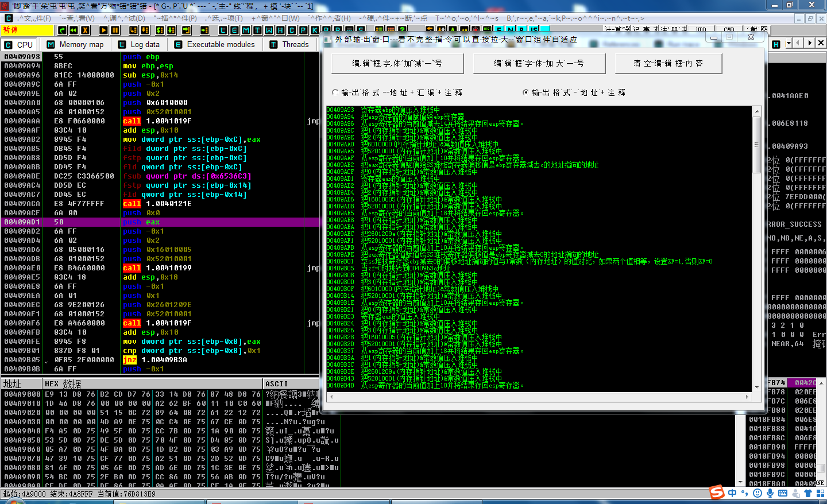The image size is (827, 504).
Task: Click the output dialog vertical scrollbar down arrow
Action: click(757, 386)
